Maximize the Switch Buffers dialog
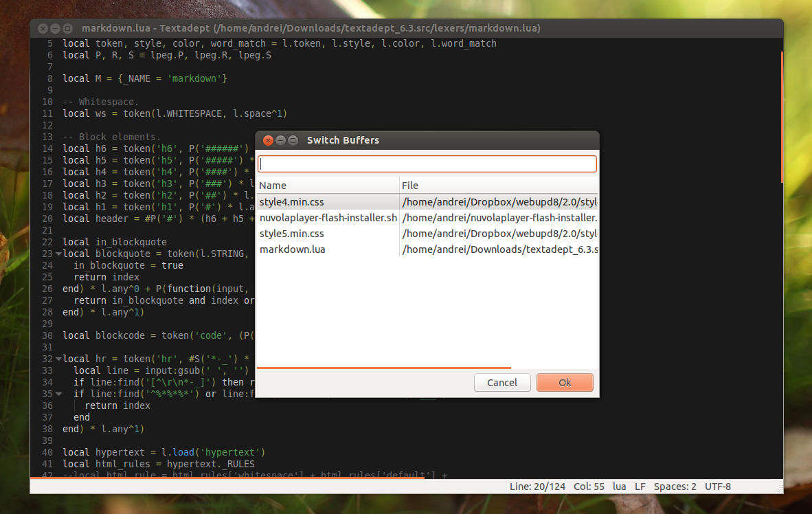Viewport: 812px width, 514px height. pos(293,140)
